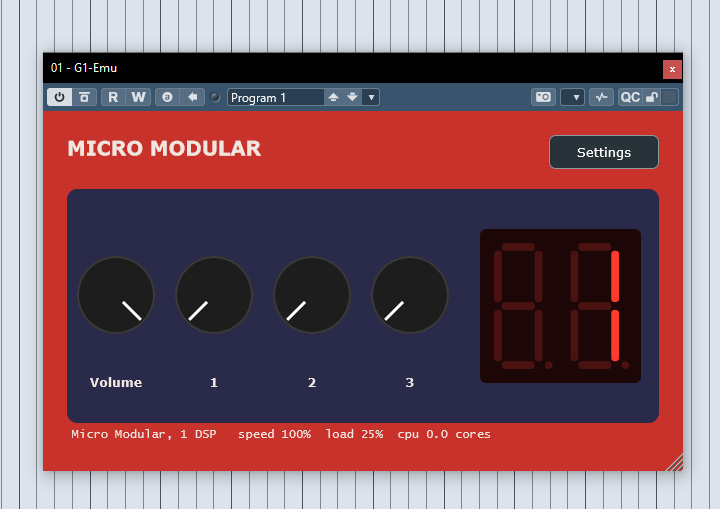720x509 pixels.
Task: Open dropdown next to camera icon
Action: click(x=573, y=97)
